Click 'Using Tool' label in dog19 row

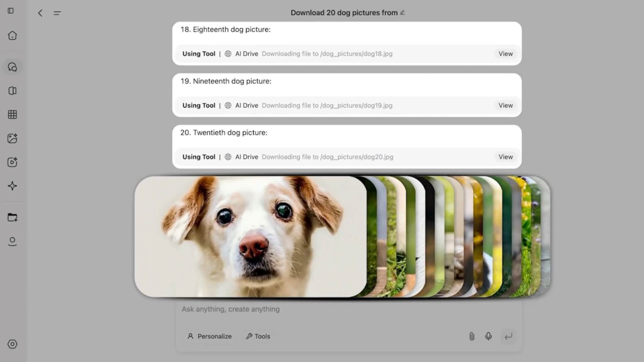[199, 106]
